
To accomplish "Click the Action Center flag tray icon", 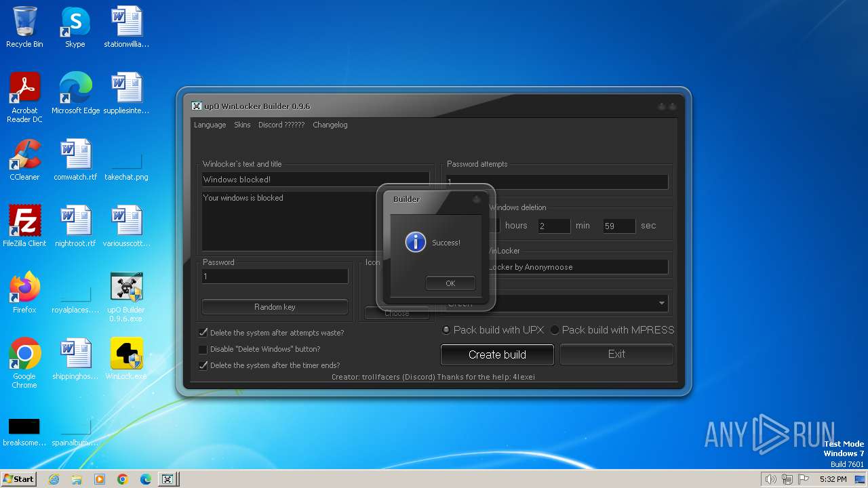I will coord(804,479).
